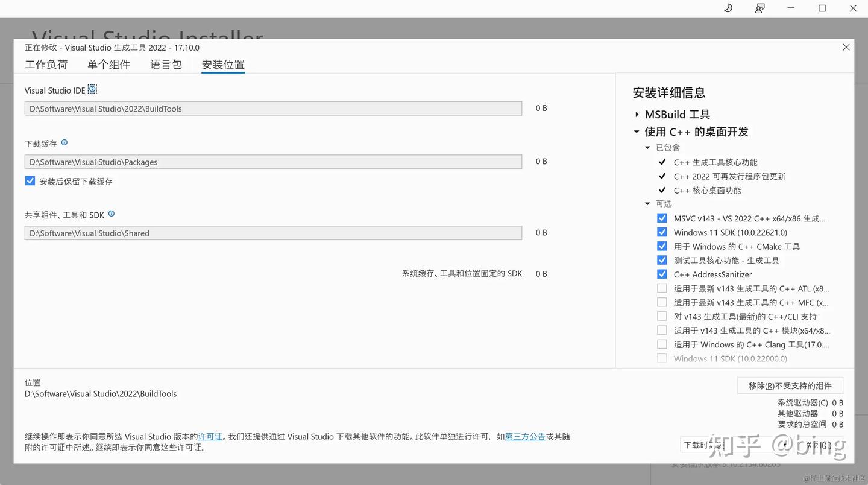The image size is (868, 485).
Task: Uncheck 用于 Windows 的 C++ CMake 工具
Action: pyautogui.click(x=662, y=246)
